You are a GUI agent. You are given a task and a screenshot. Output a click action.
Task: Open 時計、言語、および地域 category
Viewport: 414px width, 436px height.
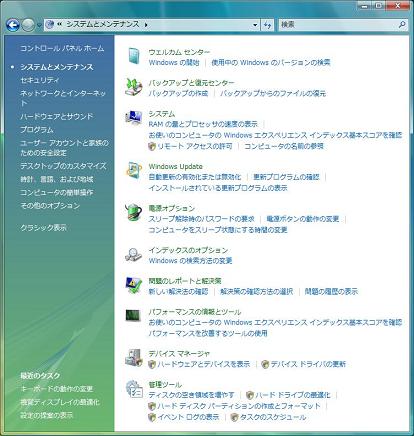(x=57, y=179)
